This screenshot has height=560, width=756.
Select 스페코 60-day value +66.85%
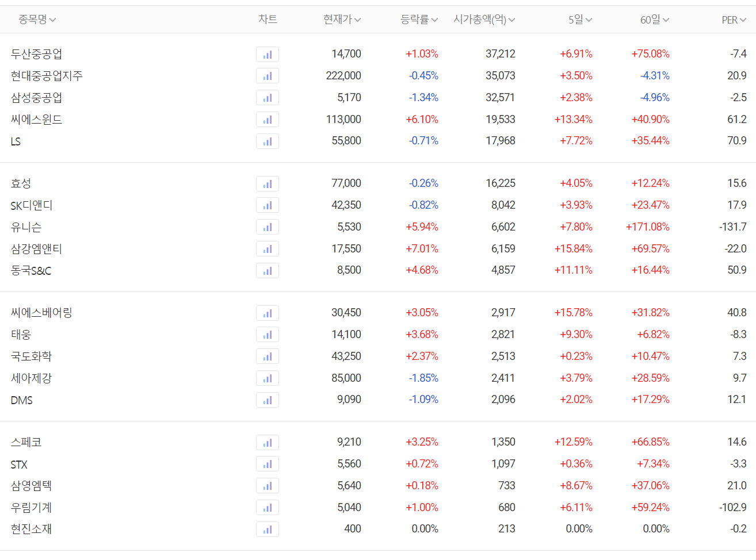click(x=651, y=442)
